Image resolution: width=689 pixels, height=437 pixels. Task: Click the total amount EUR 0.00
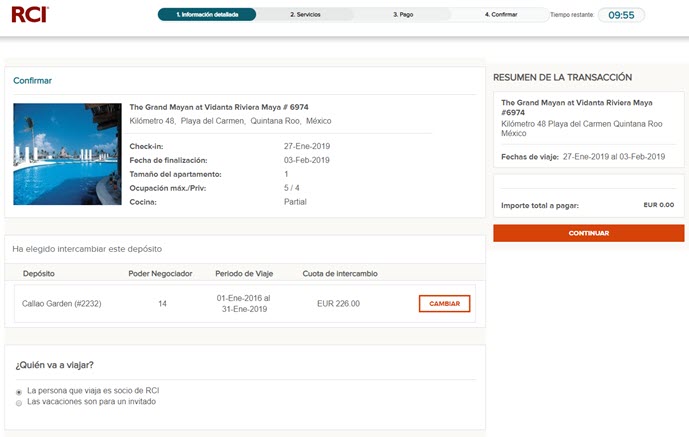659,205
